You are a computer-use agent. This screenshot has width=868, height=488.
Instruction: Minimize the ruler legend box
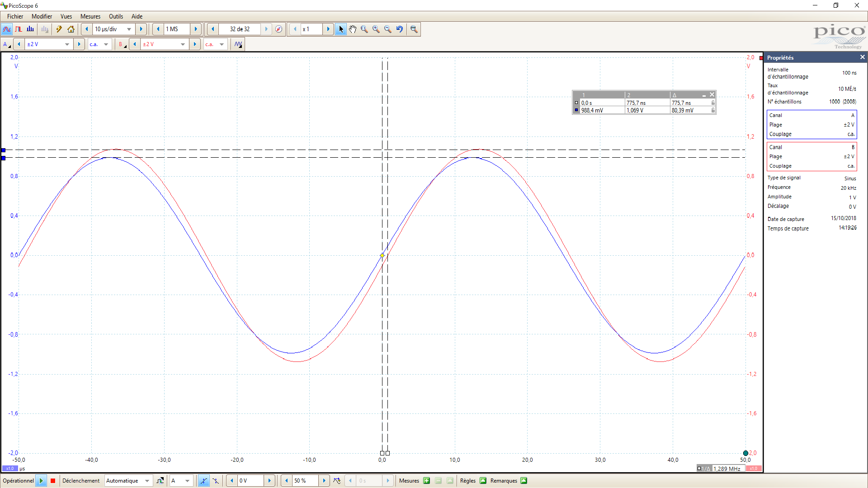pyautogui.click(x=704, y=95)
